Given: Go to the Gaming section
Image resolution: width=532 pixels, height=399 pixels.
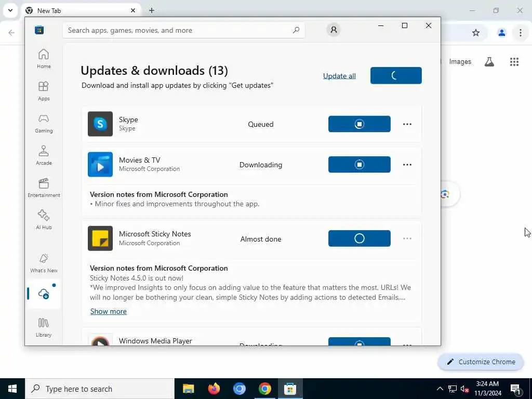Looking at the screenshot, I should pyautogui.click(x=44, y=123).
